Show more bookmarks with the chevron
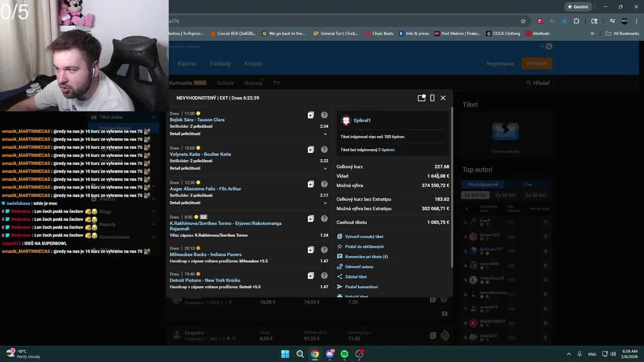The image size is (644, 362). (x=592, y=34)
